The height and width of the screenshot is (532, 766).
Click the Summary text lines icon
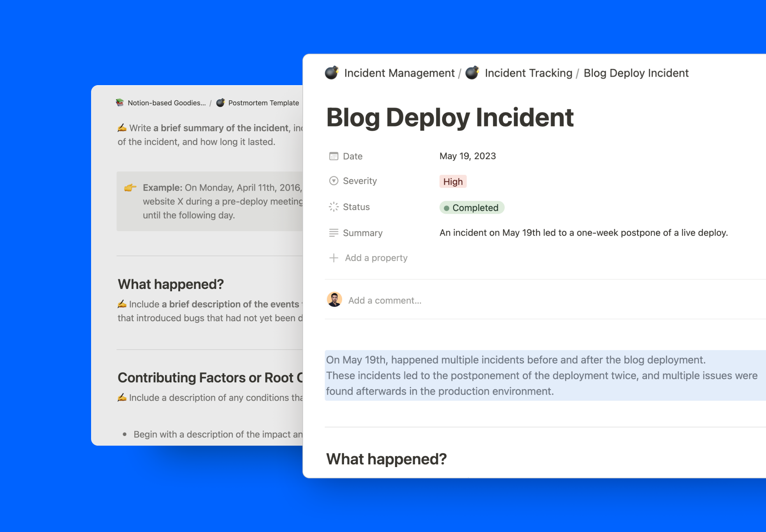coord(334,233)
